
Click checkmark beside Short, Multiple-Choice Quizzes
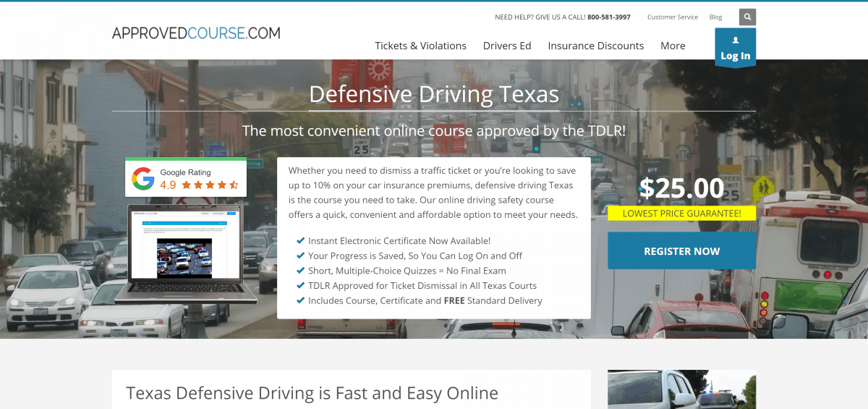point(300,271)
